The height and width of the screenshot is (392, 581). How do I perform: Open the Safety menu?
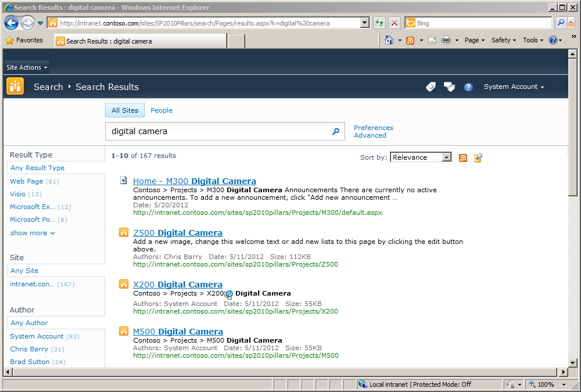[x=504, y=40]
